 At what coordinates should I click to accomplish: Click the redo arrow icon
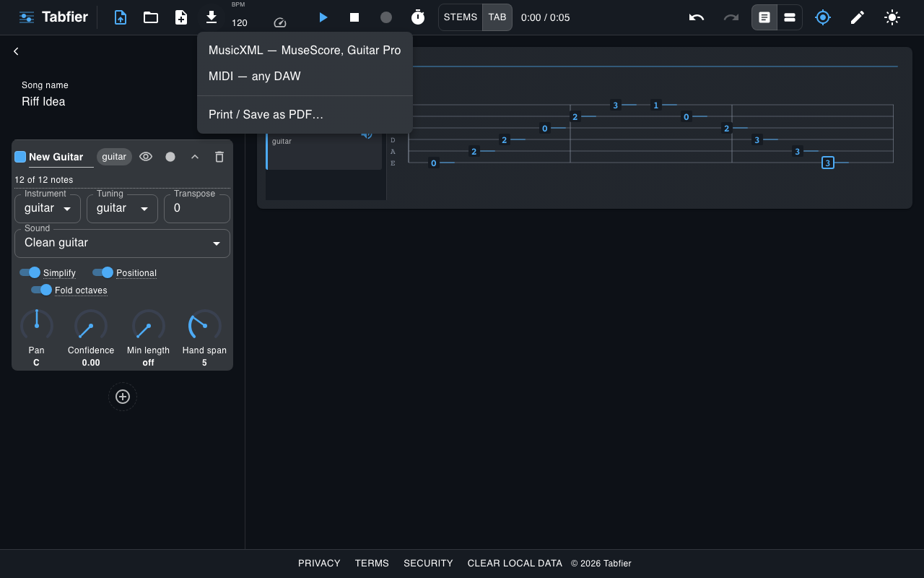731,17
